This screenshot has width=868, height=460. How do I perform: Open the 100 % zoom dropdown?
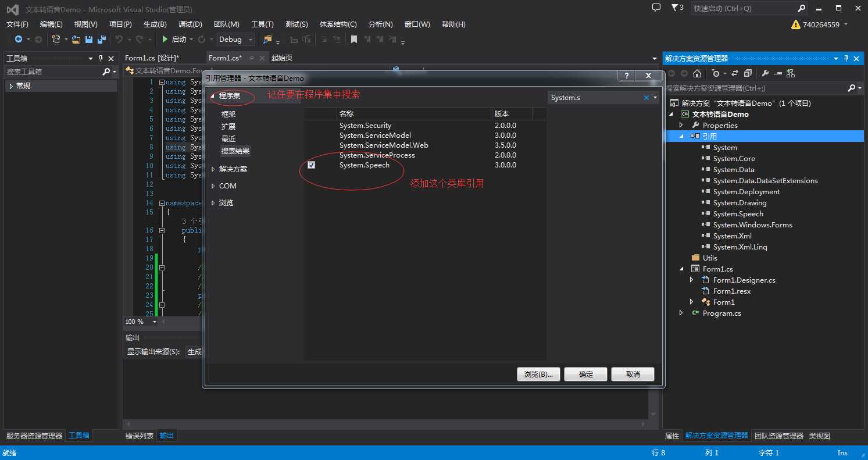(x=154, y=322)
